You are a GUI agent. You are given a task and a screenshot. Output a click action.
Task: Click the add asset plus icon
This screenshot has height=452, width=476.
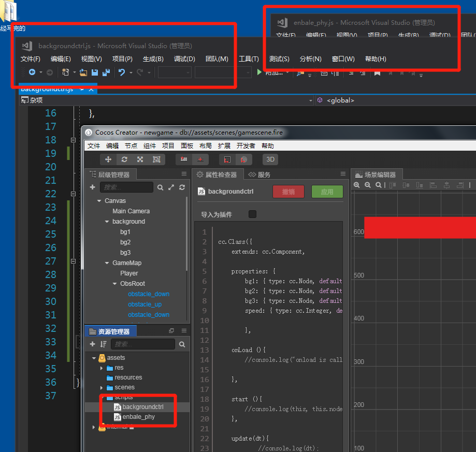tap(93, 344)
